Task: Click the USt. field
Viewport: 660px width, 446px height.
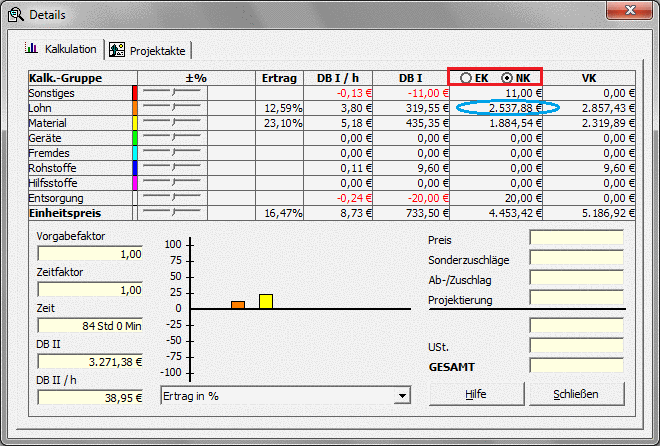Action: (577, 346)
